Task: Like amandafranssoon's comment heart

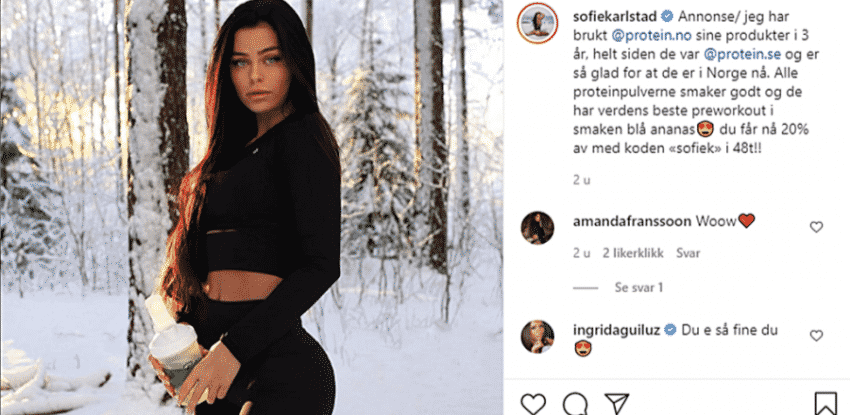Action: coord(816,227)
